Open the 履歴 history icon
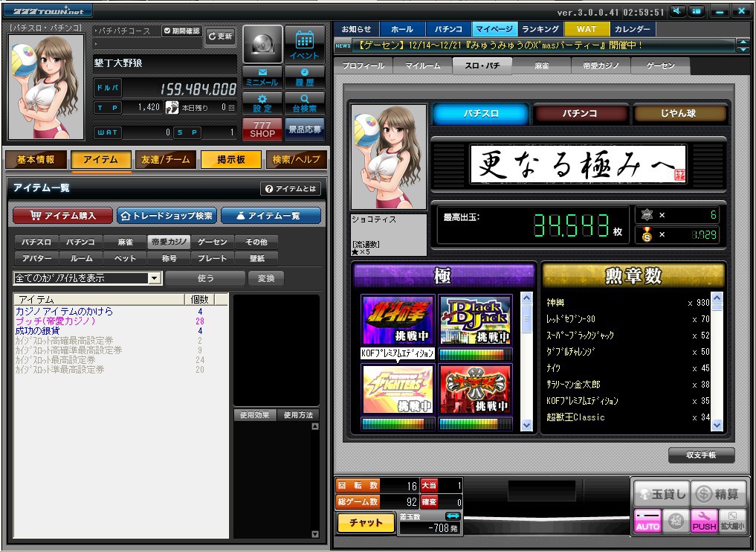 click(x=304, y=77)
